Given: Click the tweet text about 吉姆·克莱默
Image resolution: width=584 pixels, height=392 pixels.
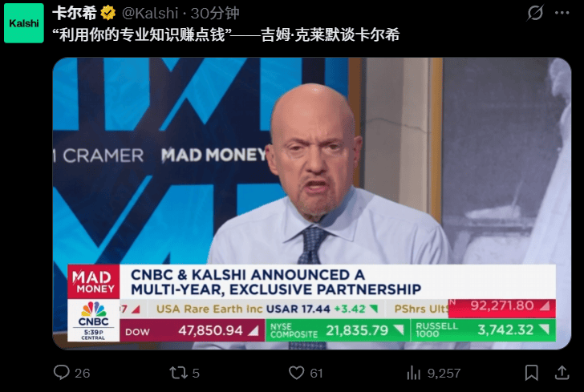Looking at the screenshot, I should click(226, 34).
